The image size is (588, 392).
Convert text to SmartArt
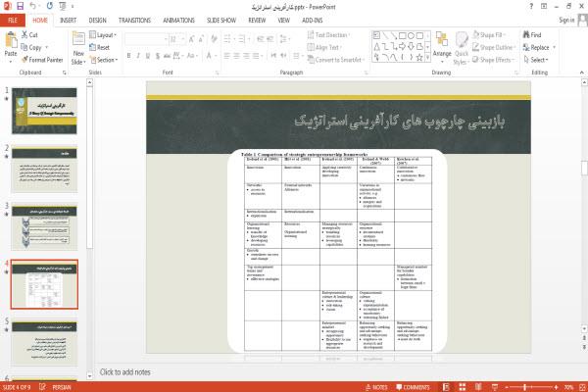pyautogui.click(x=335, y=60)
